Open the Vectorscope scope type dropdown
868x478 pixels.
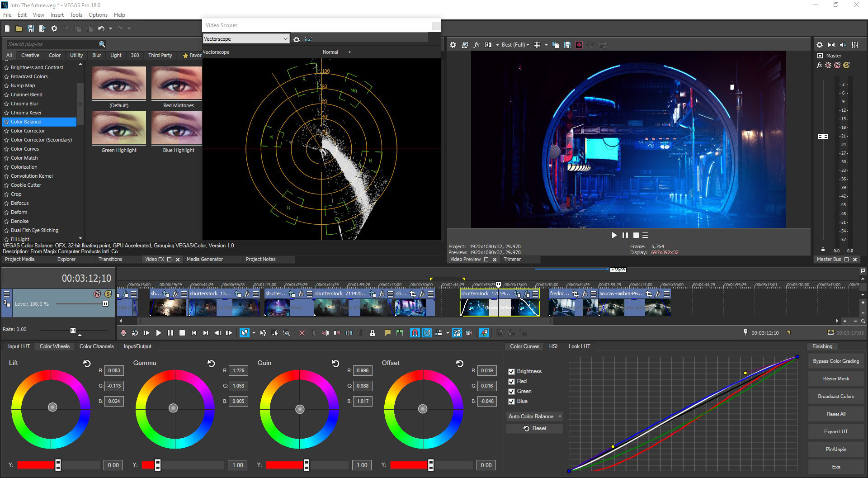(x=286, y=38)
